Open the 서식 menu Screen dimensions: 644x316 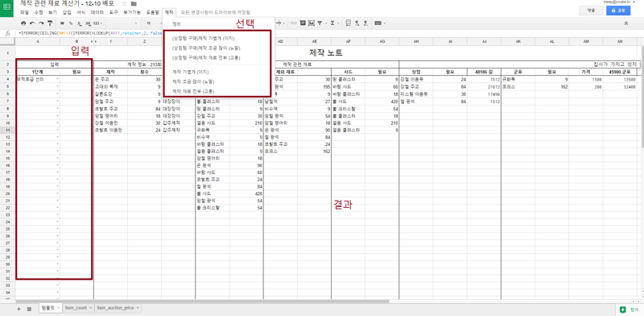[x=81, y=12]
